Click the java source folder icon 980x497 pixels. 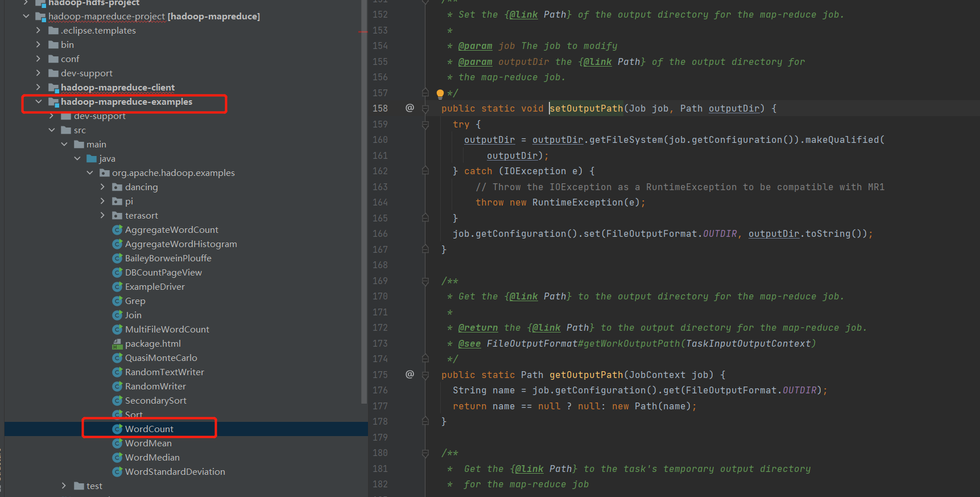coord(92,159)
